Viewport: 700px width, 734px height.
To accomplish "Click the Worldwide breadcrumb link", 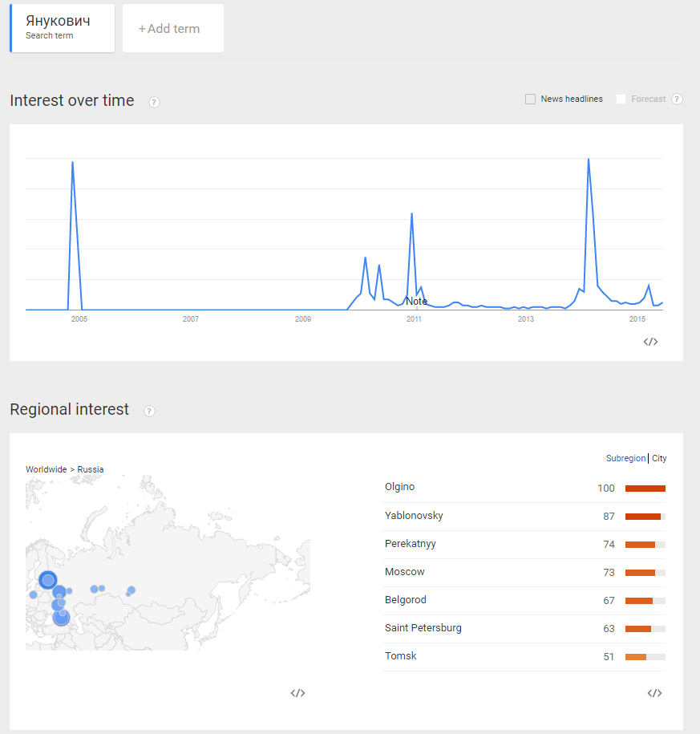I will (46, 470).
